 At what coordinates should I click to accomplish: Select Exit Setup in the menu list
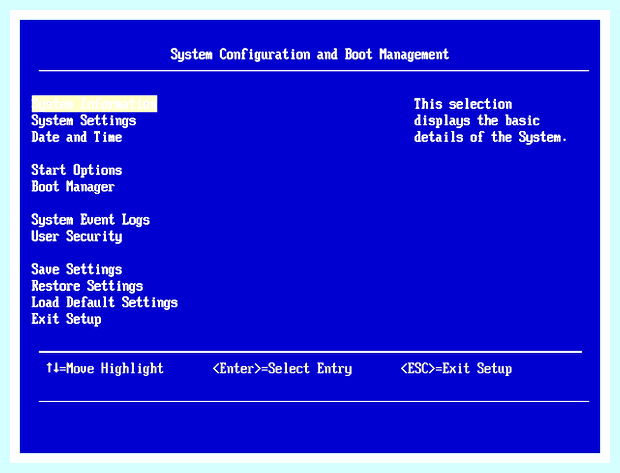pyautogui.click(x=66, y=319)
